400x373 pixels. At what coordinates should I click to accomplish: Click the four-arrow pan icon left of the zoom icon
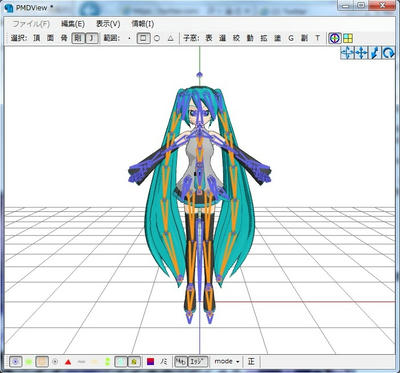[x=361, y=53]
